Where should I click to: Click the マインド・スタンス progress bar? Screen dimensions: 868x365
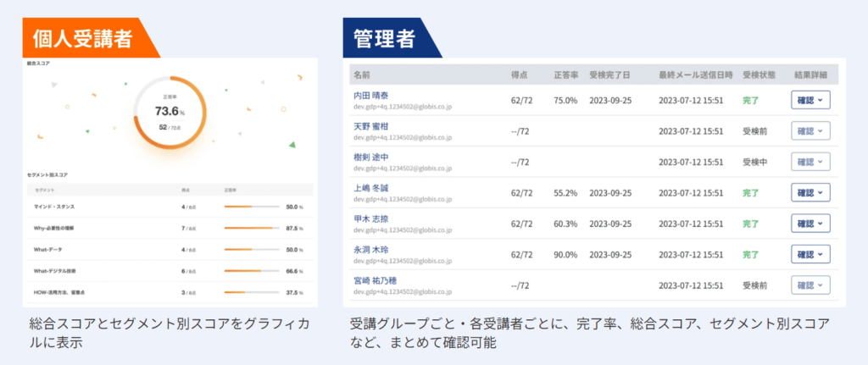click(251, 206)
